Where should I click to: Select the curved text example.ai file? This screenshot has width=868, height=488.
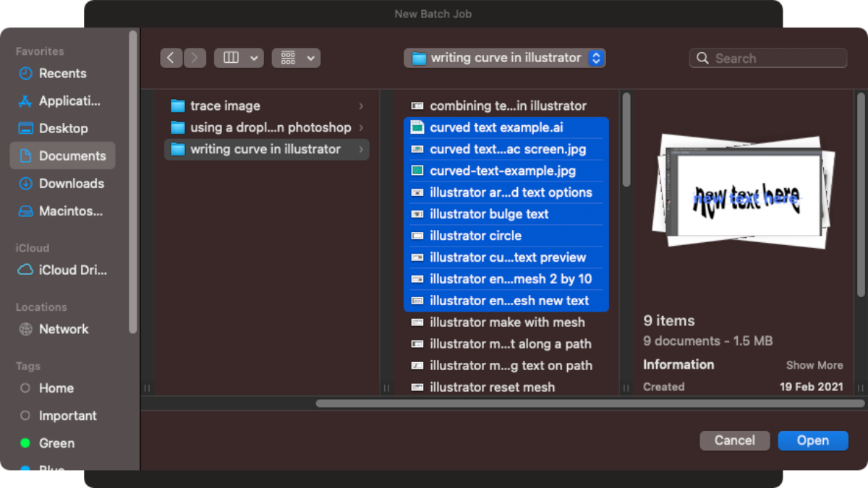pos(506,127)
